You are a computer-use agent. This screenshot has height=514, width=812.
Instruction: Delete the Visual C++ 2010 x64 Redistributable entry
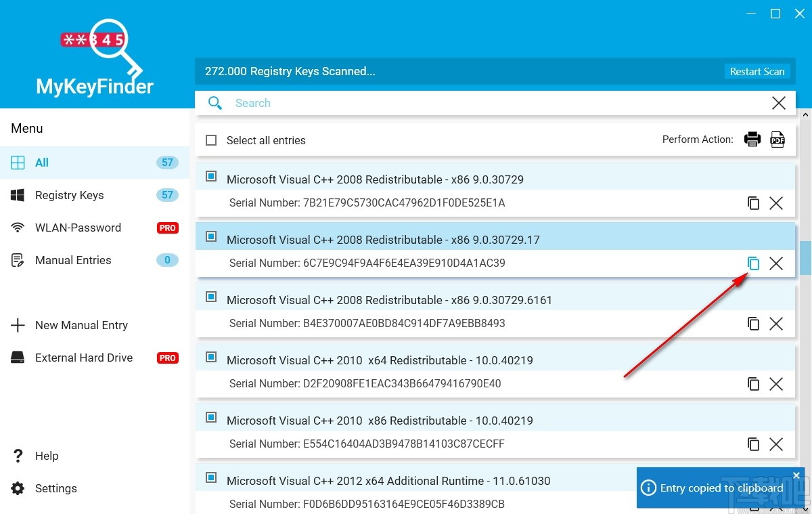coord(776,383)
